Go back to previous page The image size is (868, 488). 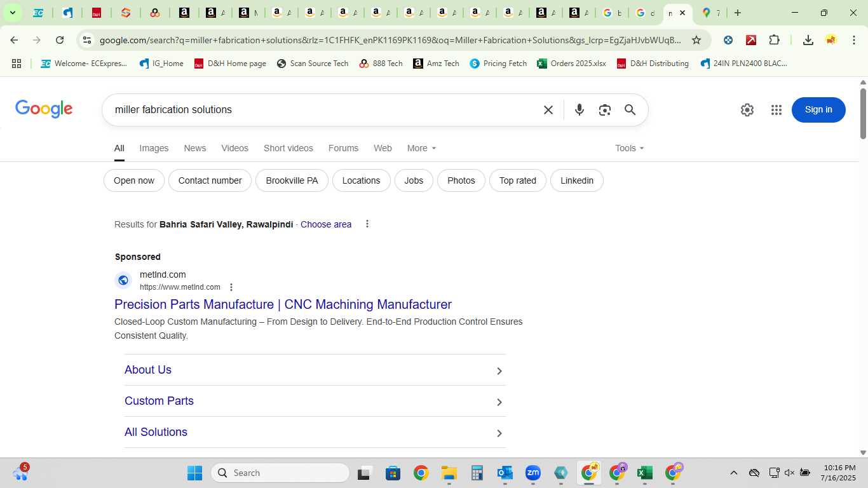[x=14, y=40]
